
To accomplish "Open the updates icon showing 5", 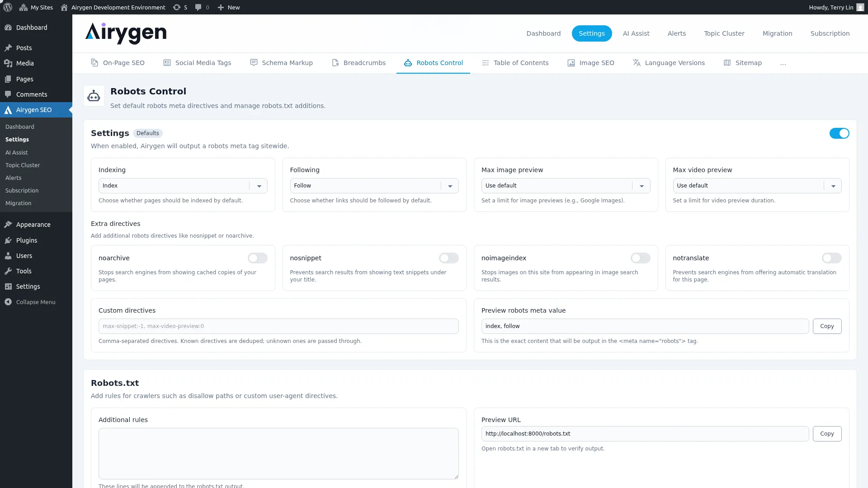I will 177,7.
